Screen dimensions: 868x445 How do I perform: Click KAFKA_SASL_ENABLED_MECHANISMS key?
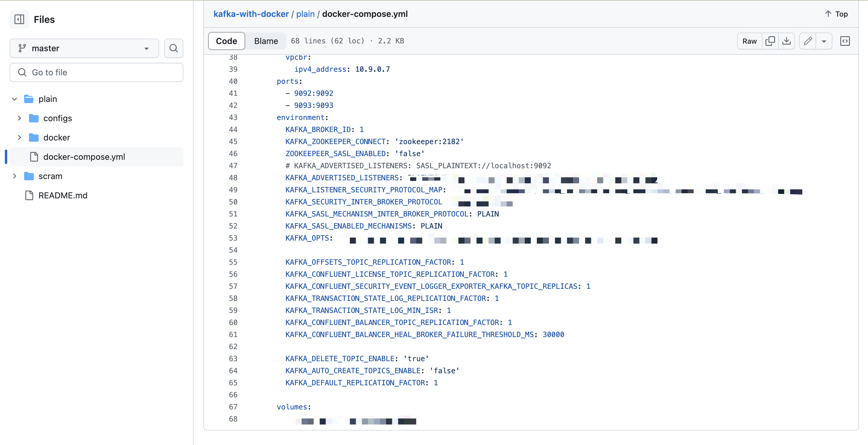point(348,226)
